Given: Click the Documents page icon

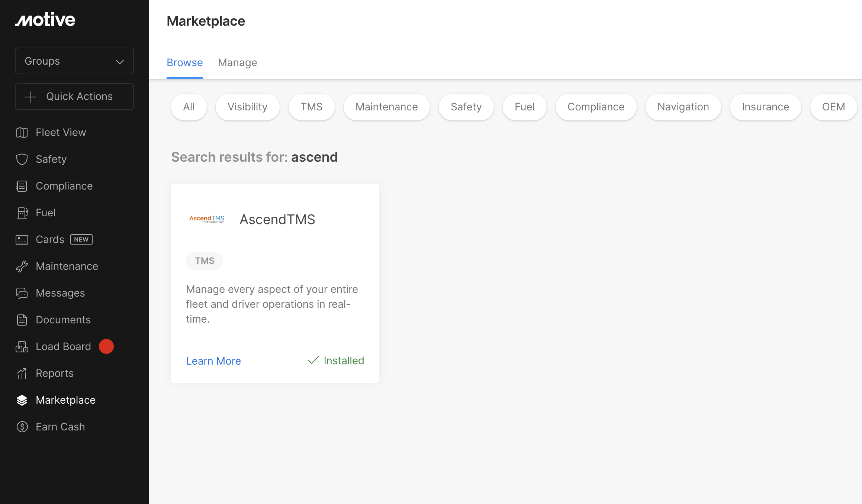Looking at the screenshot, I should coord(22,320).
